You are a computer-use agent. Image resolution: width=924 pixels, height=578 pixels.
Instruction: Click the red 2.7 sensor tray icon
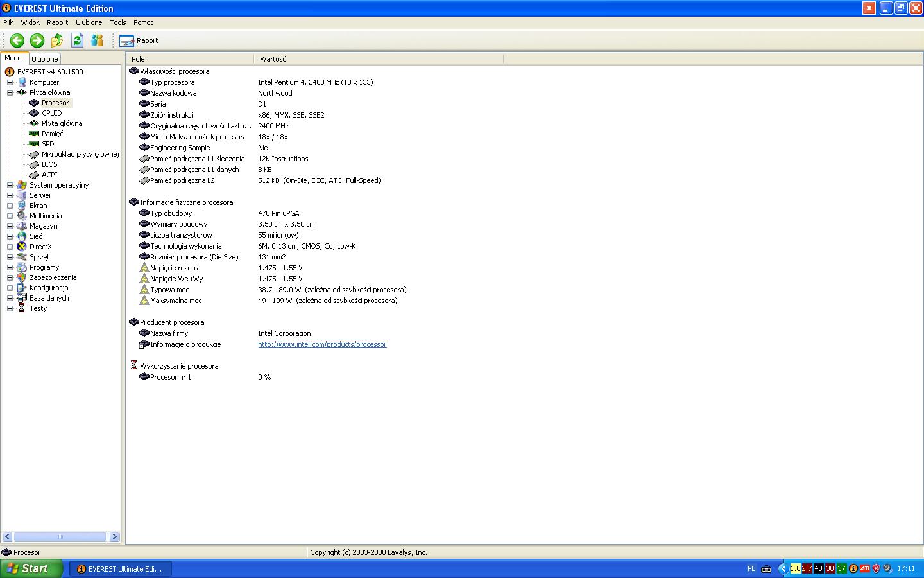807,568
